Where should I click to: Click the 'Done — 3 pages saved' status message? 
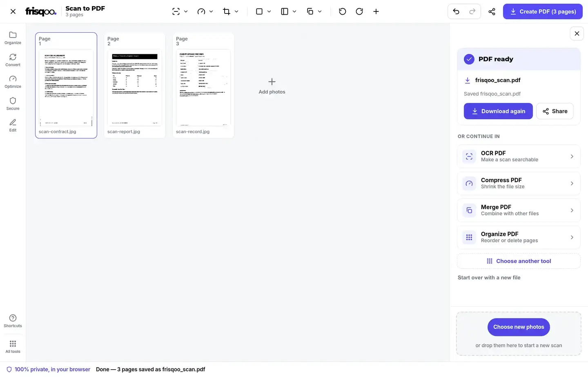point(151,369)
